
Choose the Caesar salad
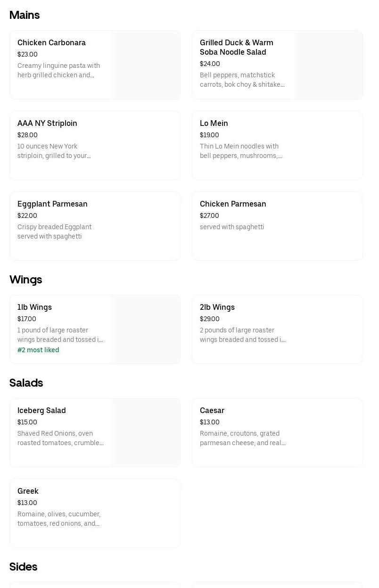(x=212, y=411)
